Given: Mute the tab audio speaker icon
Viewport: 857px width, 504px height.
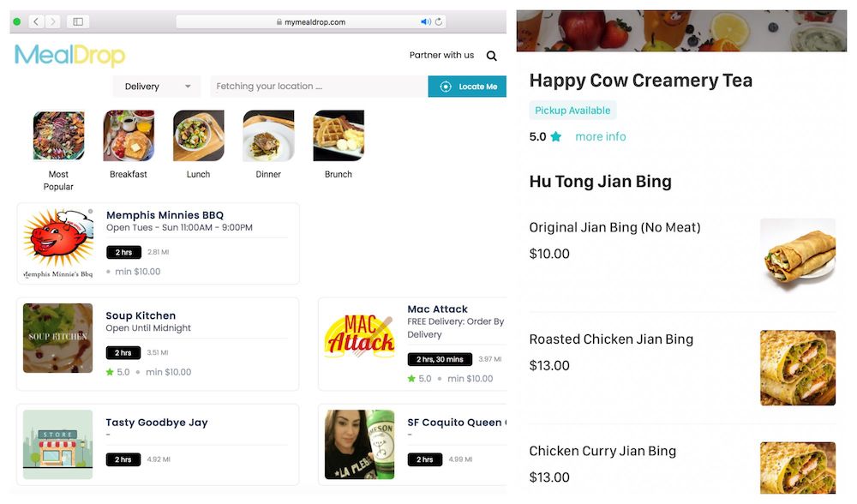Looking at the screenshot, I should [x=425, y=22].
